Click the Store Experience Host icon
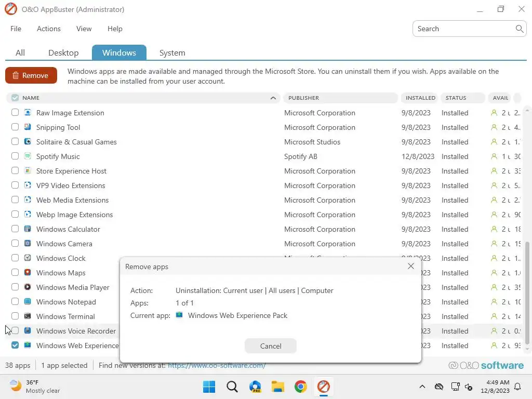Image resolution: width=532 pixels, height=399 pixels. (x=28, y=170)
